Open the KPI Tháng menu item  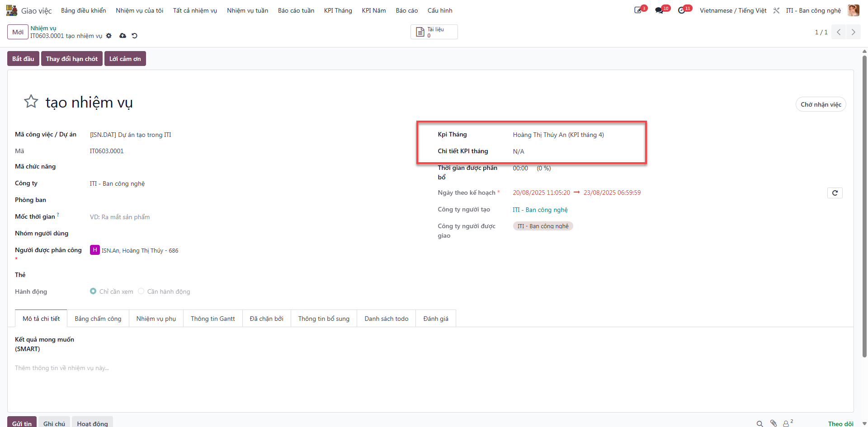point(338,10)
